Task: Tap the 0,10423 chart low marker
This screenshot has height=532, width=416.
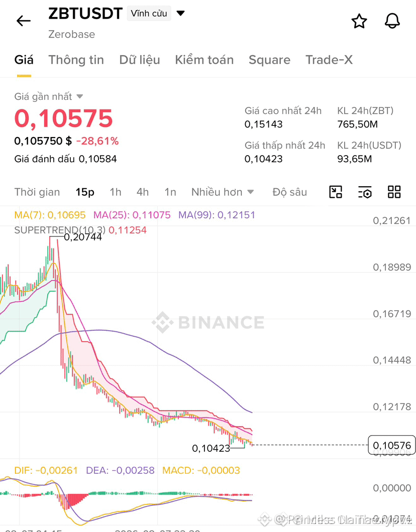Action: click(211, 448)
